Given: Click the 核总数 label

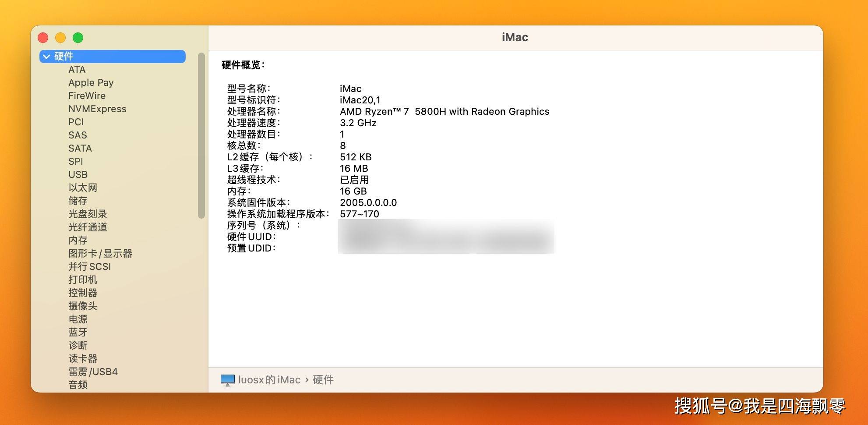Looking at the screenshot, I should (x=244, y=146).
